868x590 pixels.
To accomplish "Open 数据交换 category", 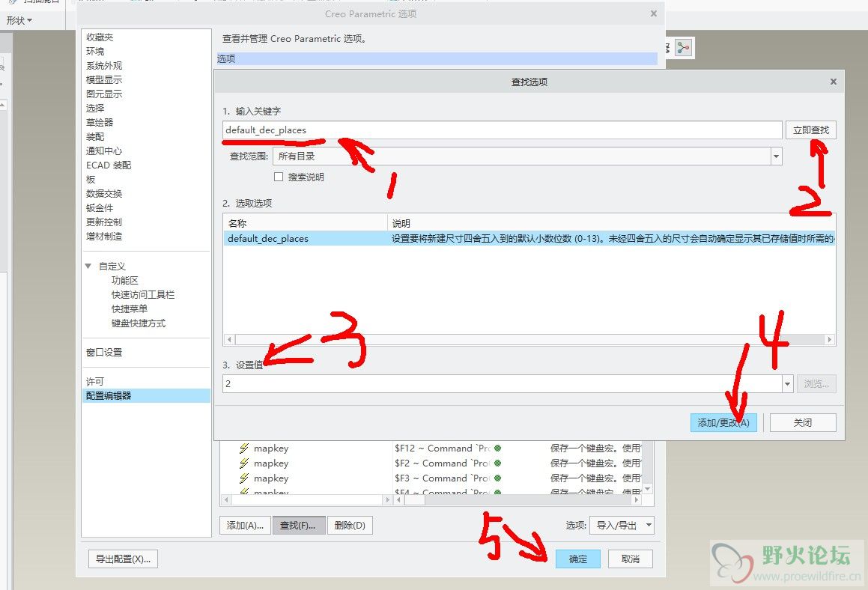I will pos(104,193).
